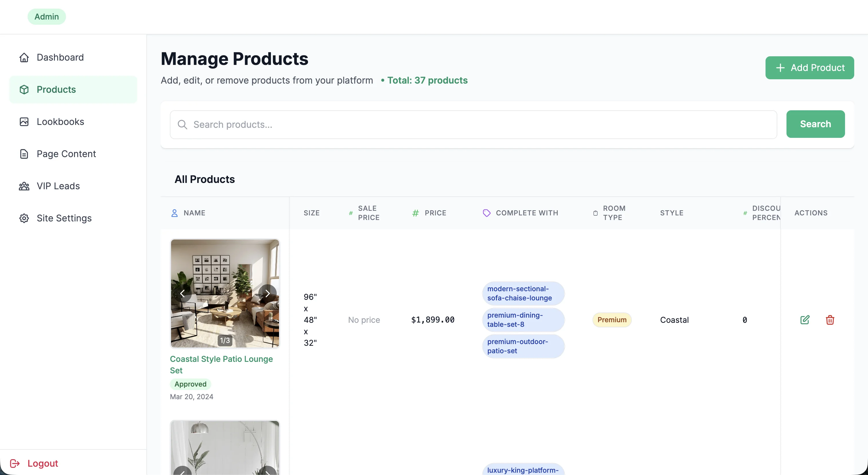Click the SALE PRICE column header
The width and height of the screenshot is (868, 475).
[369, 213]
